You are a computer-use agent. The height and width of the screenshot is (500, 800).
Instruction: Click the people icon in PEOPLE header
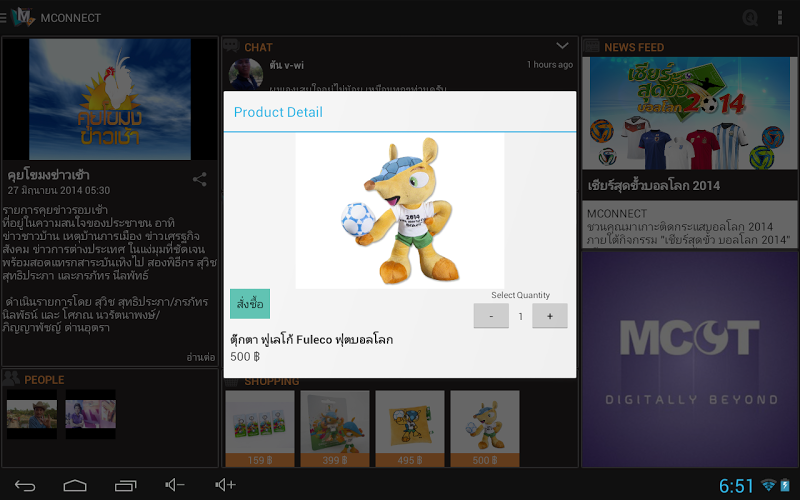coord(11,378)
